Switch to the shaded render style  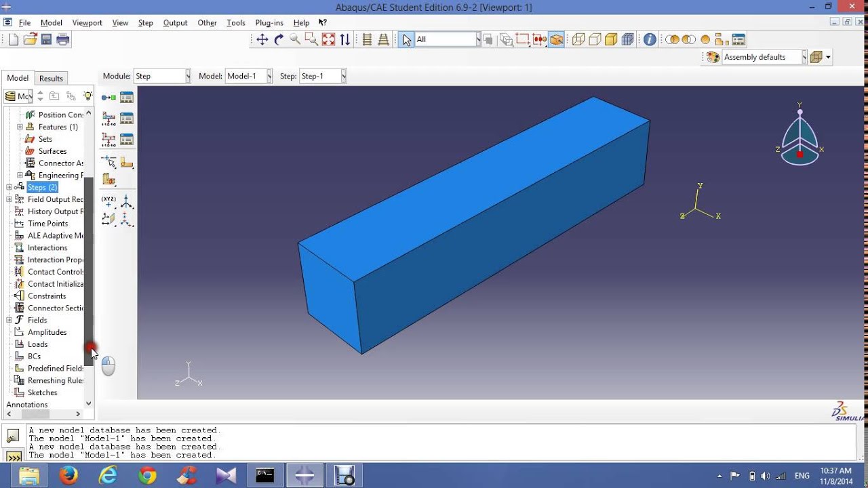(611, 39)
